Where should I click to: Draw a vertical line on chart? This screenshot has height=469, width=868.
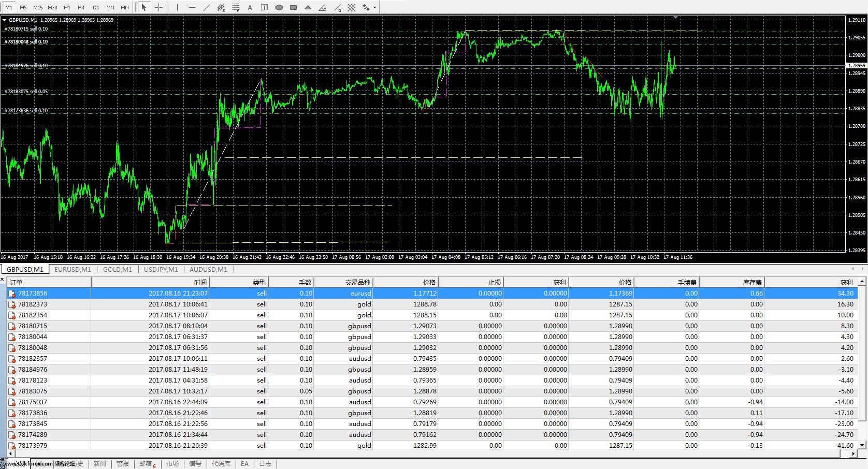click(177, 7)
